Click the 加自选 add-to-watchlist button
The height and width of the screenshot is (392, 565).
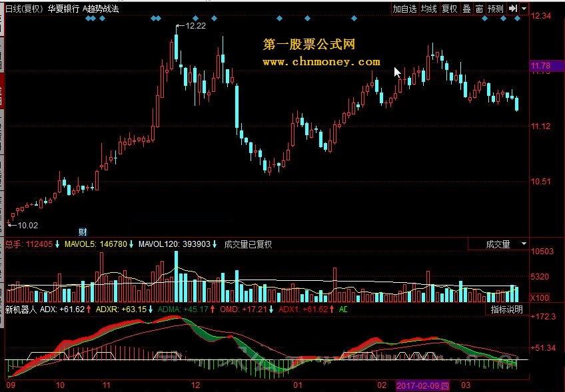404,9
